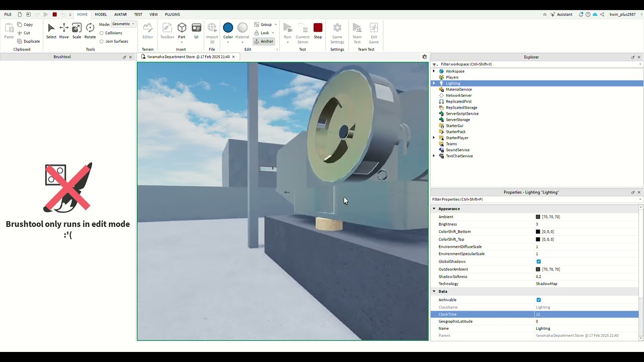Click Current: Server view toggle
This screenshot has height=362, width=644.
pyautogui.click(x=303, y=33)
